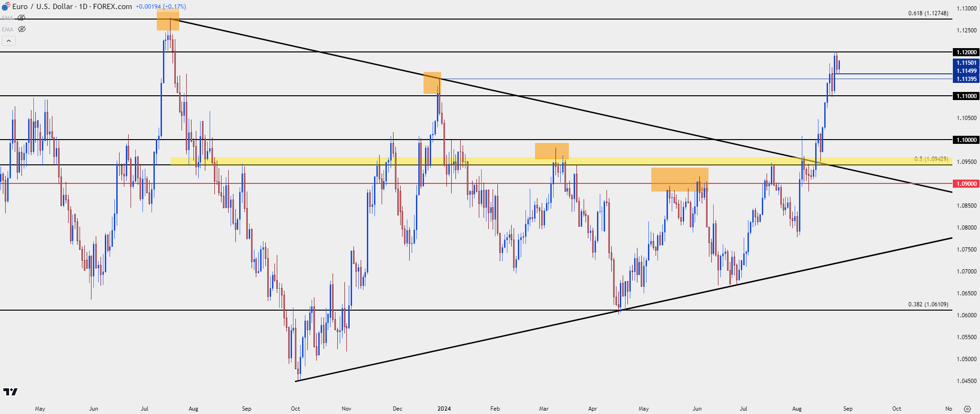980x414 pixels.
Task: Select the 0.5 (1.09429) Fibonacci label
Action: click(931, 159)
